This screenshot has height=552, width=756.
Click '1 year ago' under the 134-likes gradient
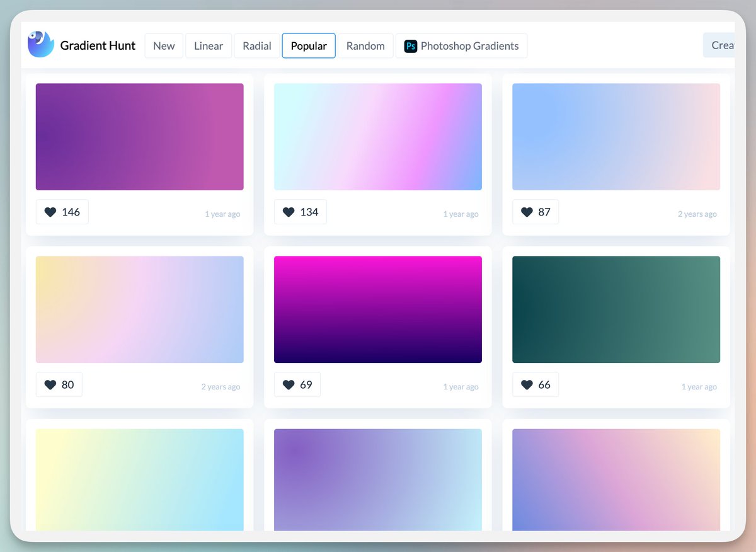461,214
